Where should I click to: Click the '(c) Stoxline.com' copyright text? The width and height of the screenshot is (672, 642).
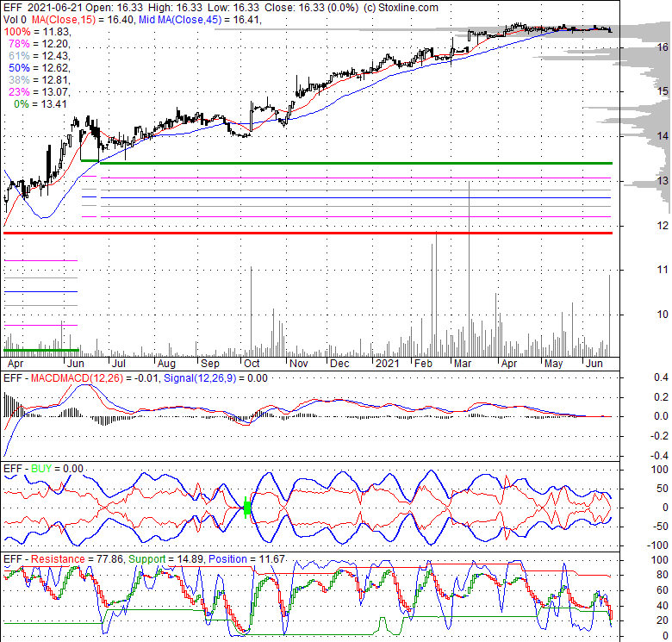[x=401, y=8]
